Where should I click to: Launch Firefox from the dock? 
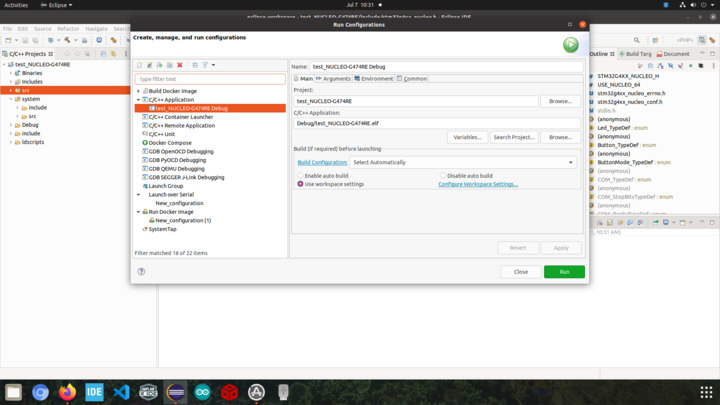click(68, 392)
